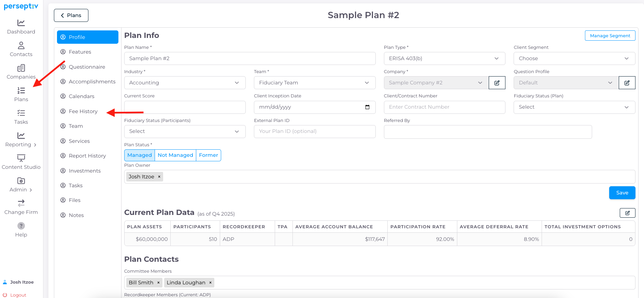The image size is (644, 298).
Task: Open the Industry dropdown
Action: pos(185,83)
